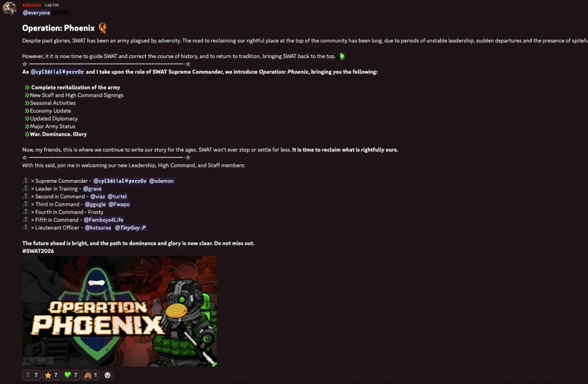588x384 pixels.
Task: Click the xdemon username
Action: pos(32,5)
